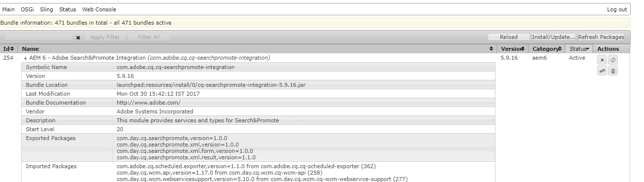644x182 pixels.
Task: Click the refresh package imports icon
Action: click(x=613, y=59)
